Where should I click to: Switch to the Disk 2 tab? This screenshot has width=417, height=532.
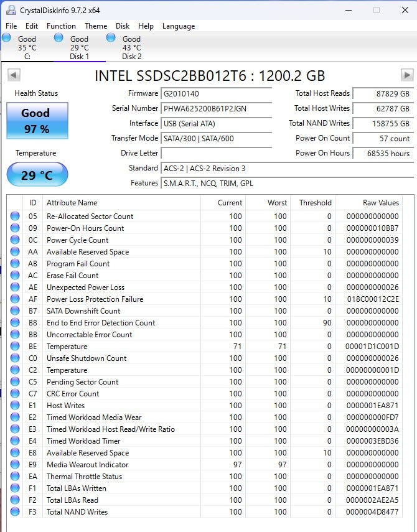131,47
